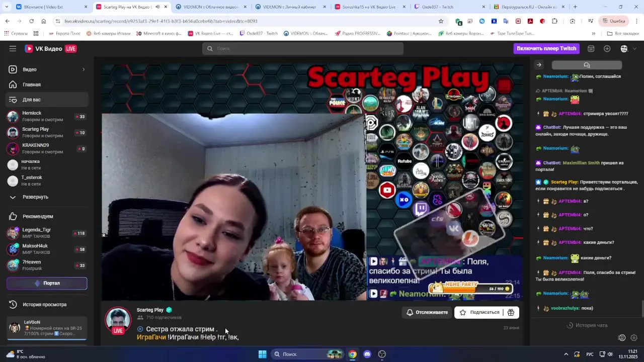The width and height of the screenshot is (644, 362).
Task: Click the Портал button
Action: 47,283
